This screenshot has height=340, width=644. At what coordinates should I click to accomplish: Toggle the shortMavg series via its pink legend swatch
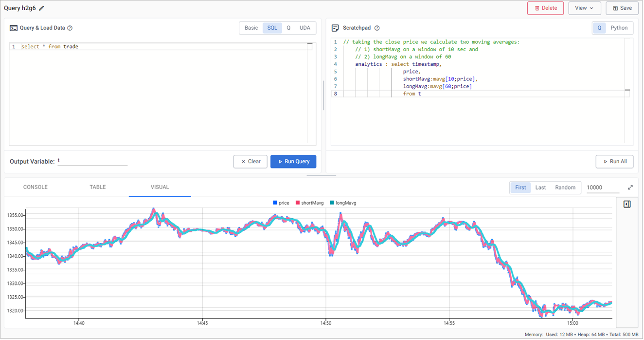(298, 202)
